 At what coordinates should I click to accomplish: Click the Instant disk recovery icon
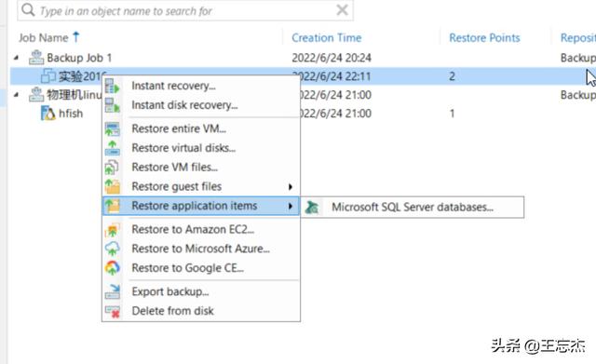(x=112, y=105)
